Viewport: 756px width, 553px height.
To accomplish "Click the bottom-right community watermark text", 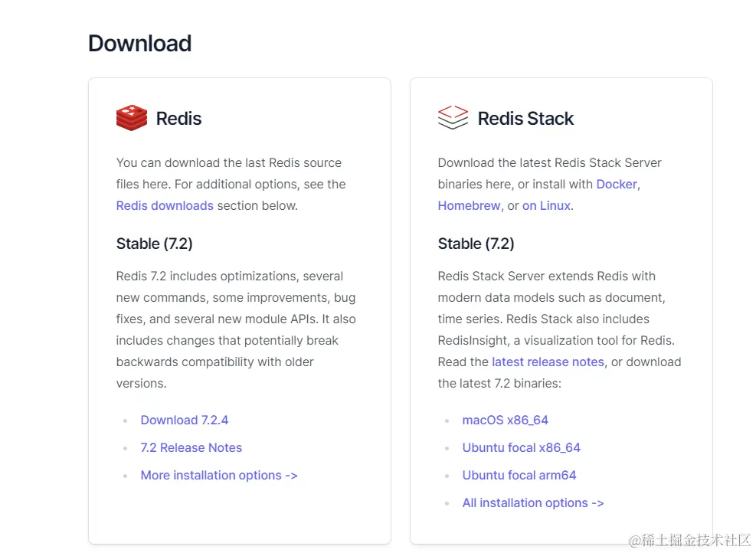I will pyautogui.click(x=690, y=541).
